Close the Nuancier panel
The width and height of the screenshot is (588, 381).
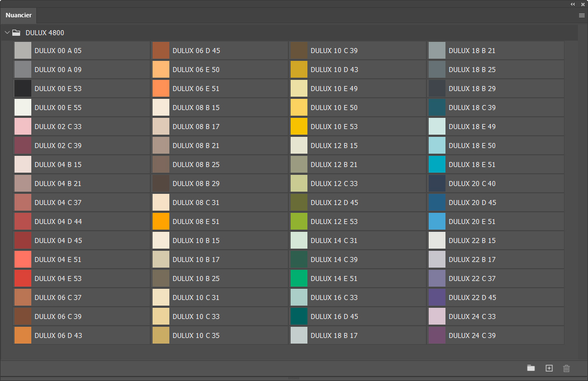(583, 4)
